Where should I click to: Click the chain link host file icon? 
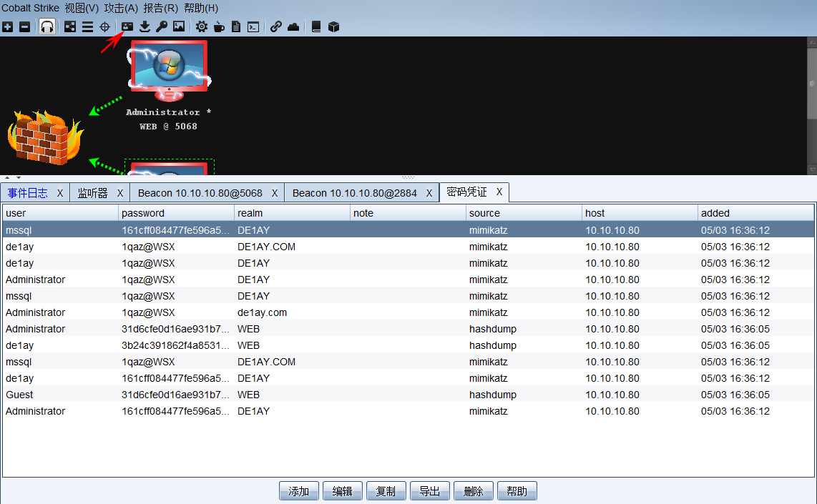tap(275, 27)
